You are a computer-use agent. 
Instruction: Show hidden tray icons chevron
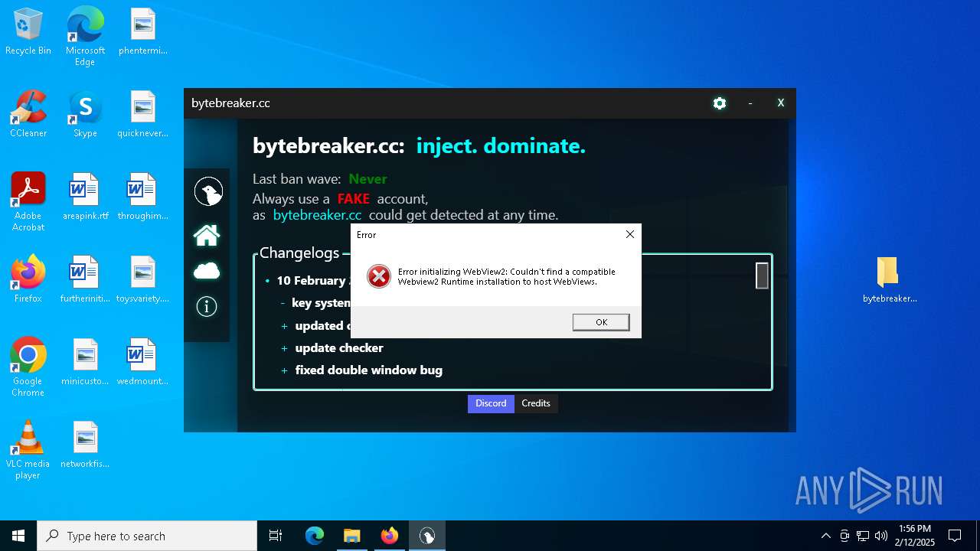(825, 536)
